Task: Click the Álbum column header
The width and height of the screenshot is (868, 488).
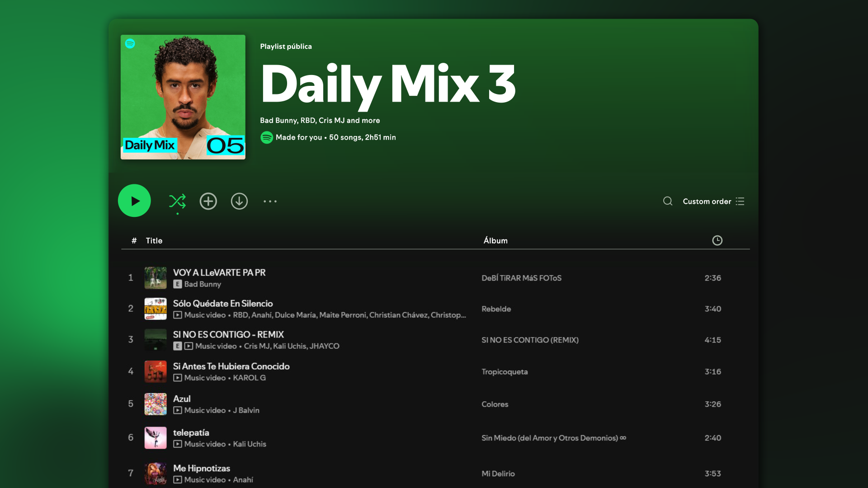Action: pos(495,241)
